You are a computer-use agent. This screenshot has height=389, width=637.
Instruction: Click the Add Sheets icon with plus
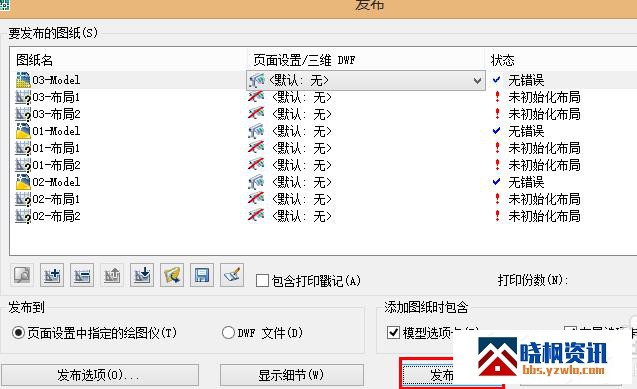point(52,275)
